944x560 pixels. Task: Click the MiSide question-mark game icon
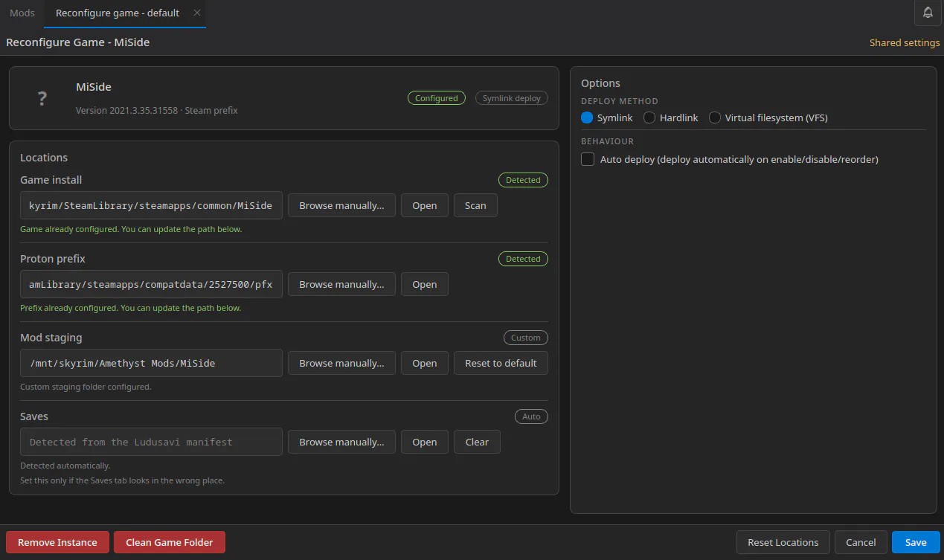pos(42,98)
